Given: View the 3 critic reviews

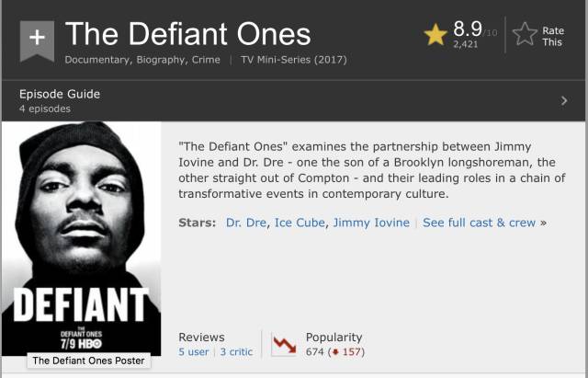Looking at the screenshot, I should tap(236, 352).
